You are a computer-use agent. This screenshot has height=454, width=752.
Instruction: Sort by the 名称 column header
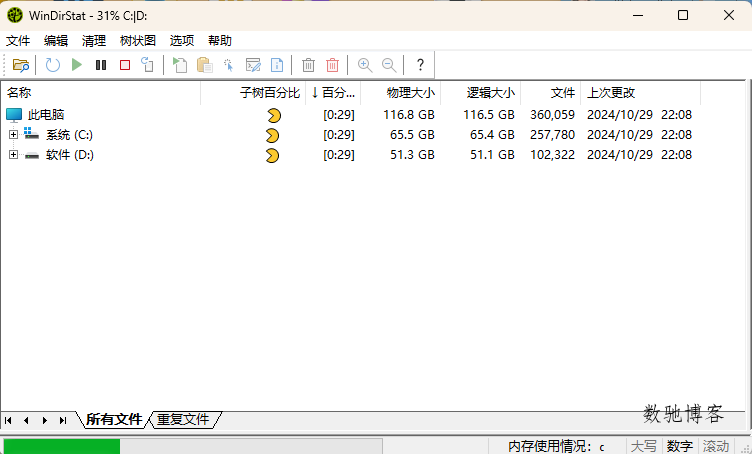click(x=101, y=93)
